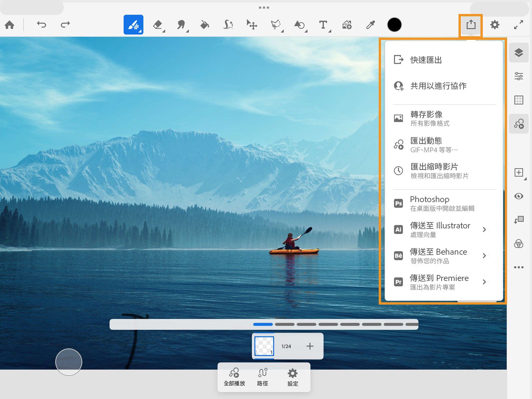Click the Ai Illustrator app icon
The height and width of the screenshot is (399, 532).
click(398, 229)
